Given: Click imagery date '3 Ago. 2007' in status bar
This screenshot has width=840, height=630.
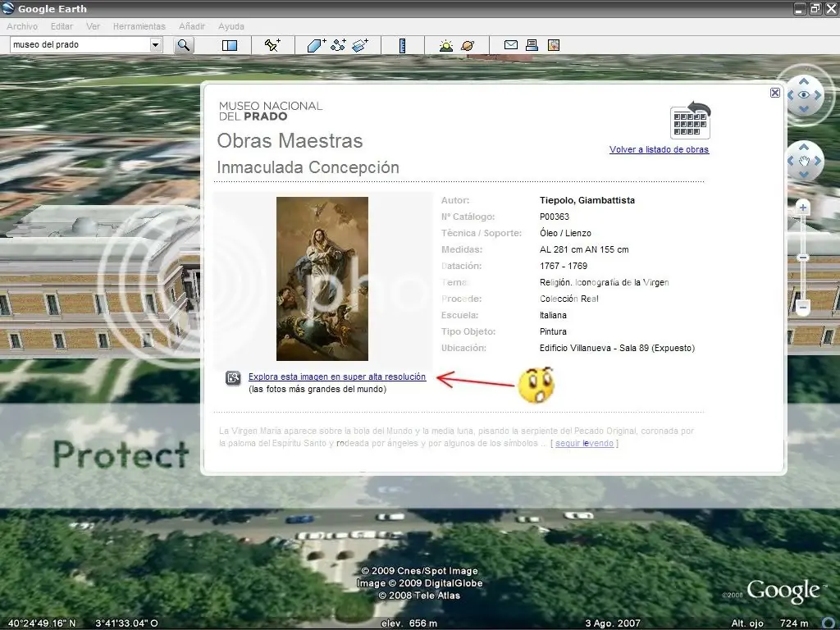Looking at the screenshot, I should 613,623.
